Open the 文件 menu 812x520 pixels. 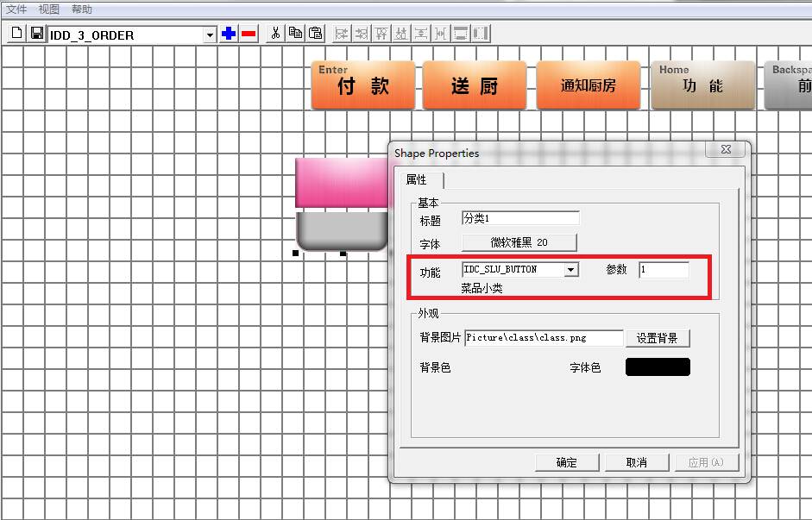click(x=16, y=9)
